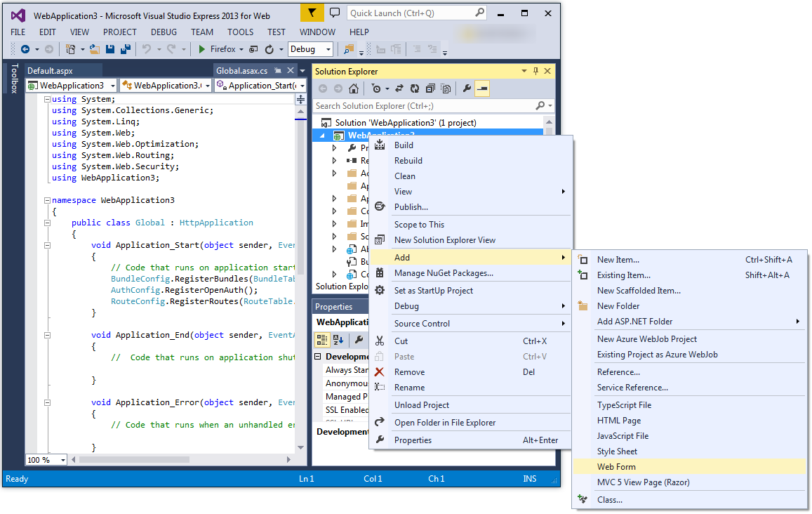
Task: Click the New Project toolbar icon
Action: (70, 49)
